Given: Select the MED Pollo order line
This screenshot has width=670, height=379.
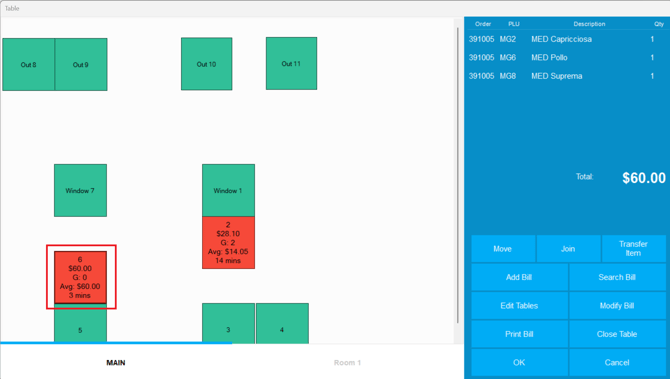Looking at the screenshot, I should [567, 58].
